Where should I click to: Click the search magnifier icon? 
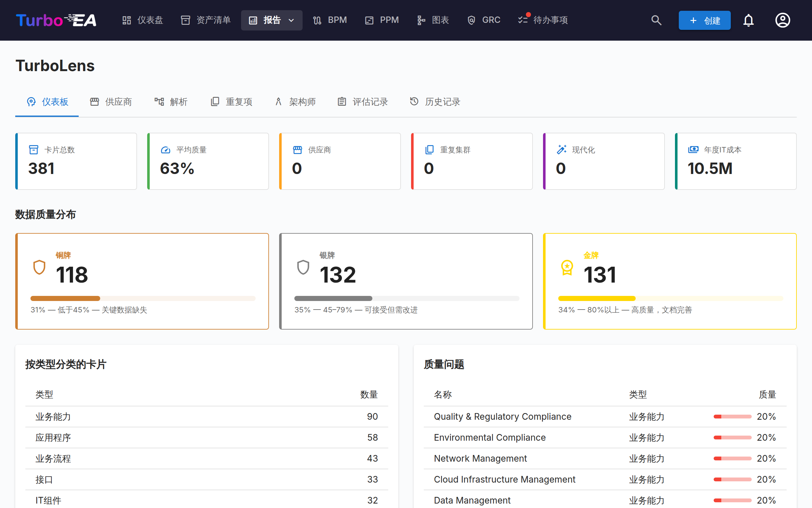click(x=656, y=20)
